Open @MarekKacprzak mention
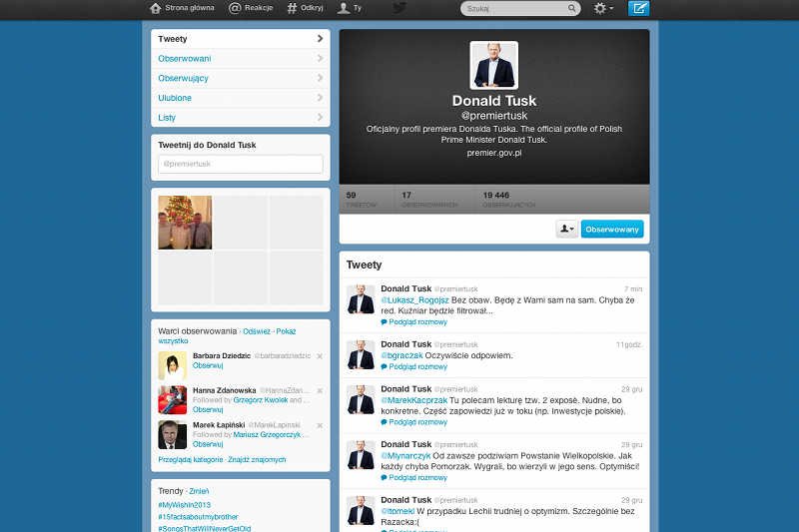This screenshot has height=532, width=799. click(x=413, y=400)
